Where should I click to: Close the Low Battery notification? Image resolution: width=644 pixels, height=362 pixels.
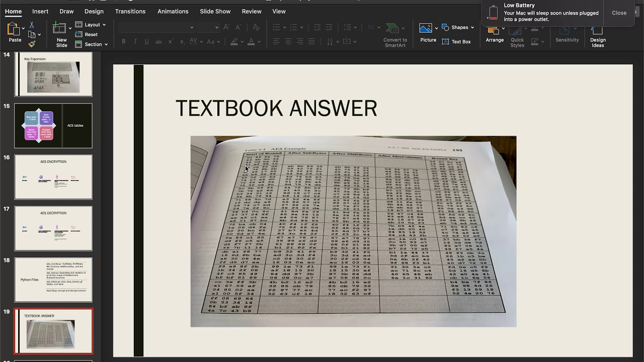pos(619,13)
